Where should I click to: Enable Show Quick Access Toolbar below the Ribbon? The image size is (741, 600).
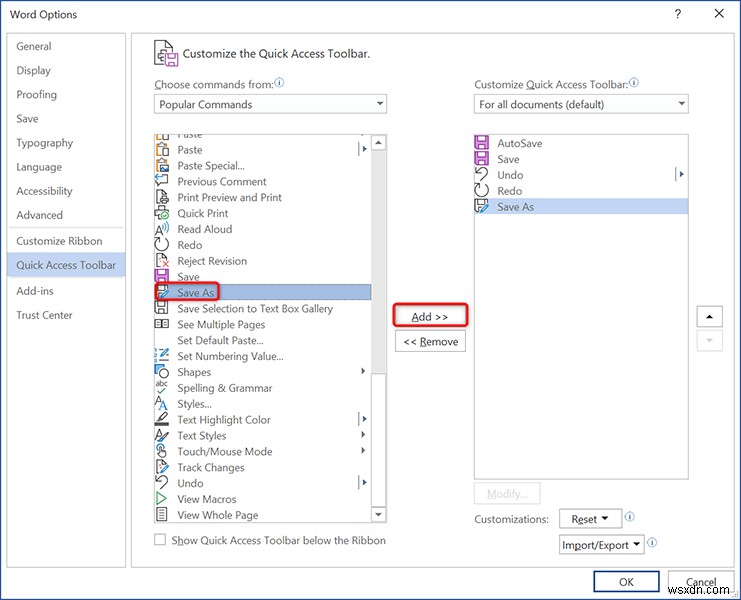pos(160,540)
